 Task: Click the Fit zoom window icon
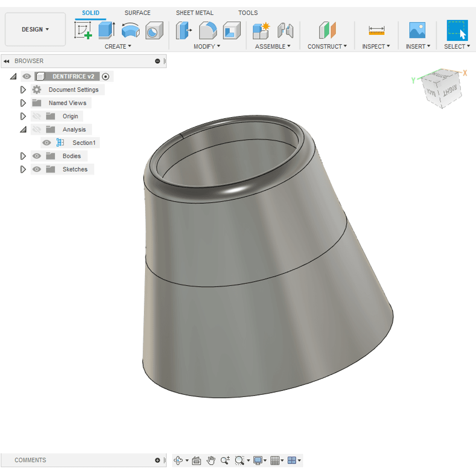point(239,461)
